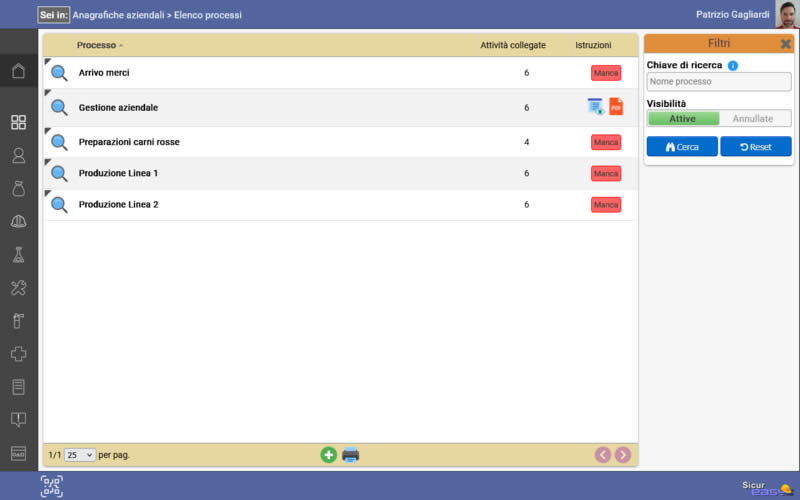
Task: View details of Arrivo merci process
Action: click(59, 73)
